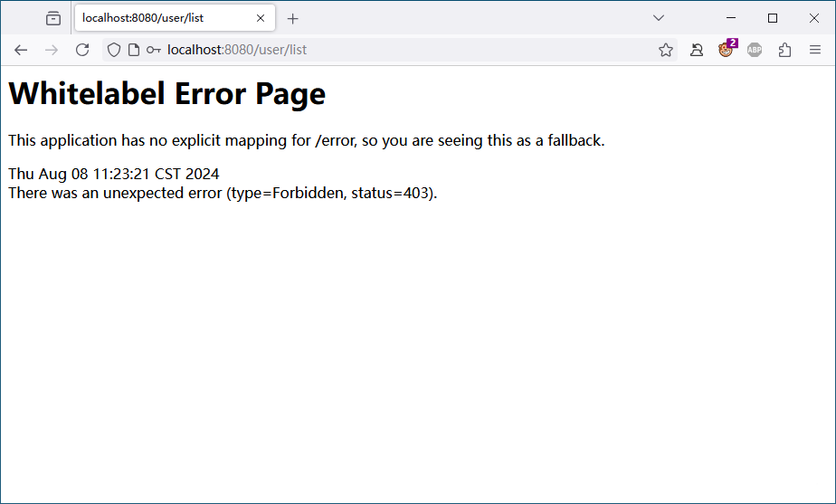List all tabs dropdown arrow
The image size is (836, 504).
(x=659, y=18)
